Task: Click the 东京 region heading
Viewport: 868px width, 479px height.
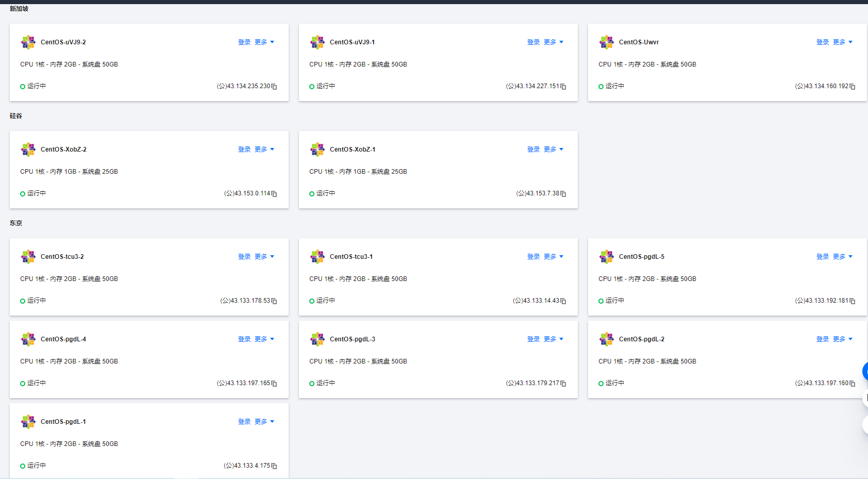Action: (16, 223)
